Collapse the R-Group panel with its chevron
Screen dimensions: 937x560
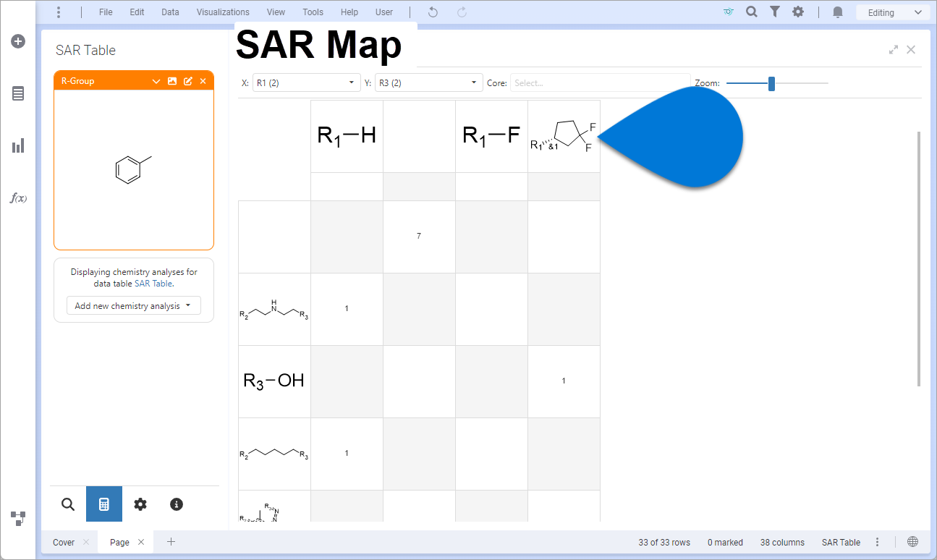coord(156,80)
